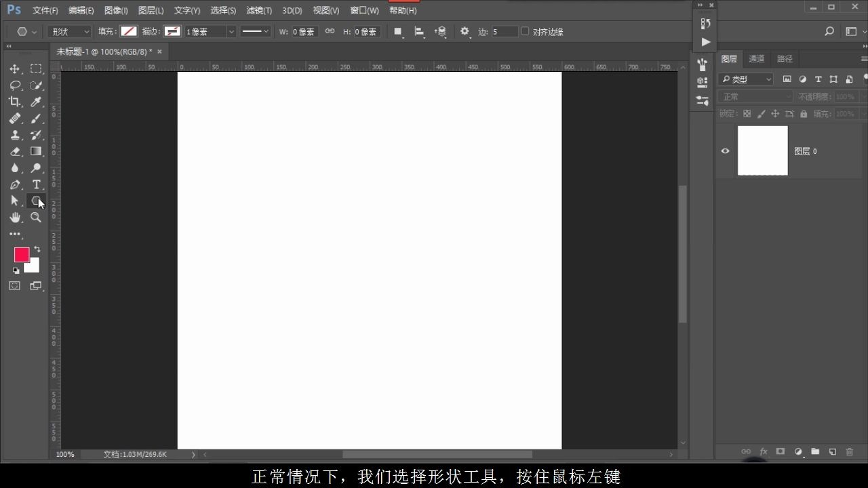Viewport: 868px width, 488px height.
Task: Select the Horizontal Type tool
Action: [36, 184]
